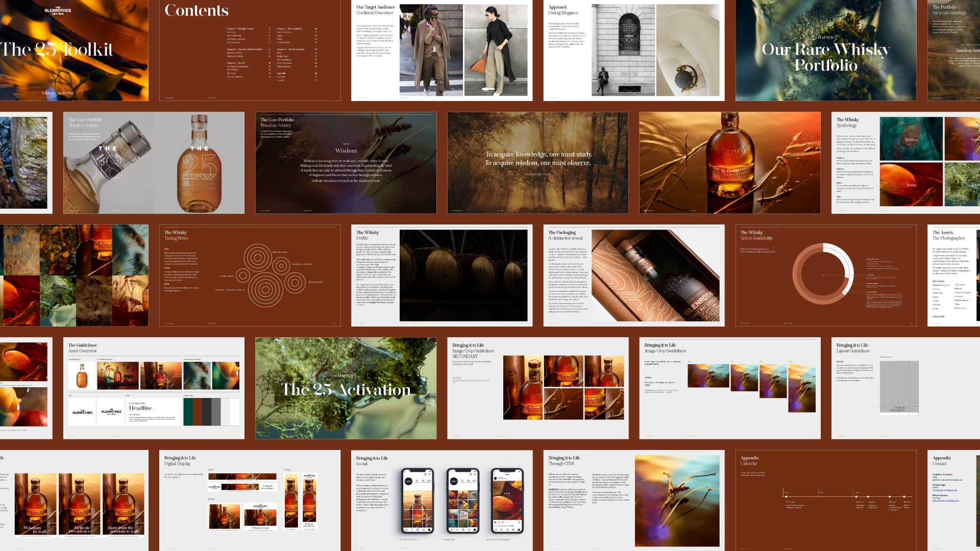Open 'The Portfolio An iconic marriage' slide
This screenshot has width=980, height=551.
pyautogui.click(x=953, y=50)
